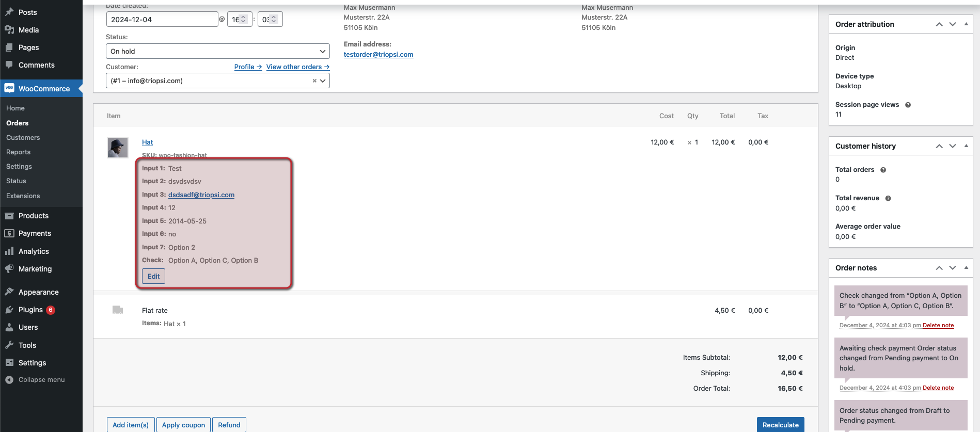Collapse the Customer history panel
The image size is (980, 432).
[x=966, y=146]
